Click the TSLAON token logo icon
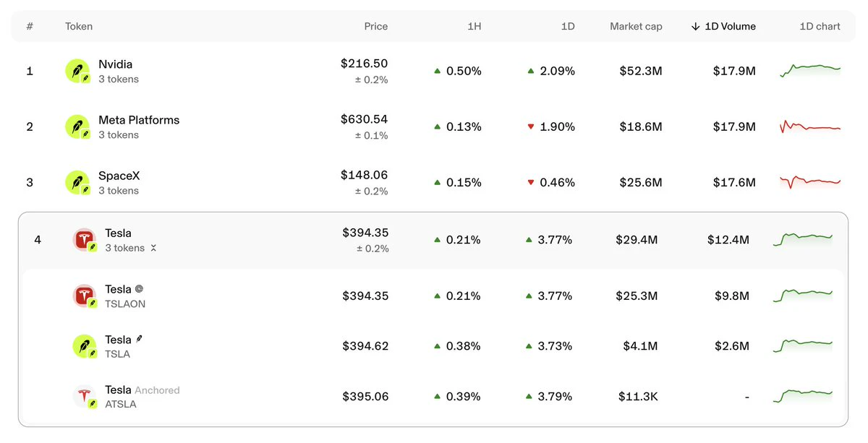Image resolution: width=868 pixels, height=443 pixels. (85, 296)
